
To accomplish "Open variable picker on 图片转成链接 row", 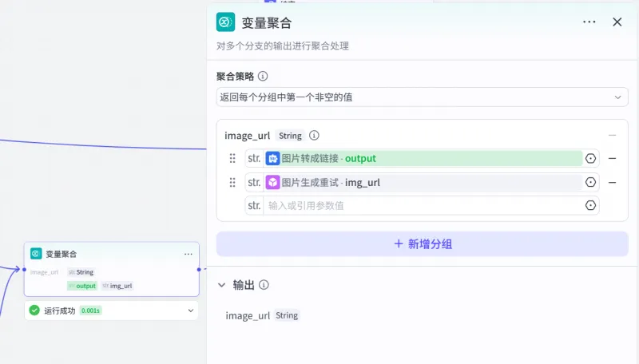I will (590, 159).
